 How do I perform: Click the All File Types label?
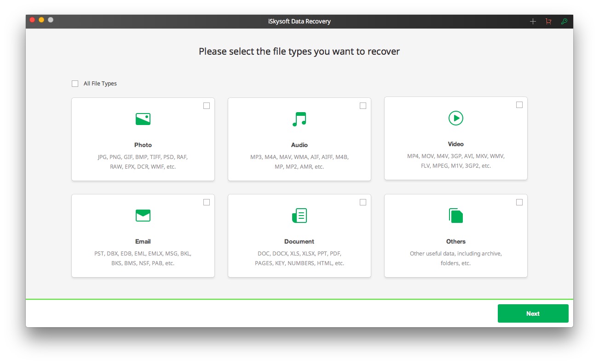tap(100, 84)
